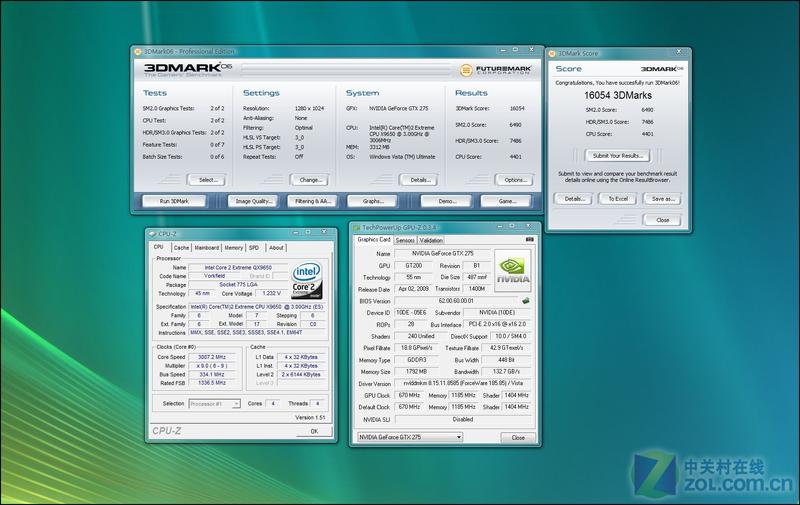
Task: Click the Close button in GPU-Z
Action: (x=518, y=438)
